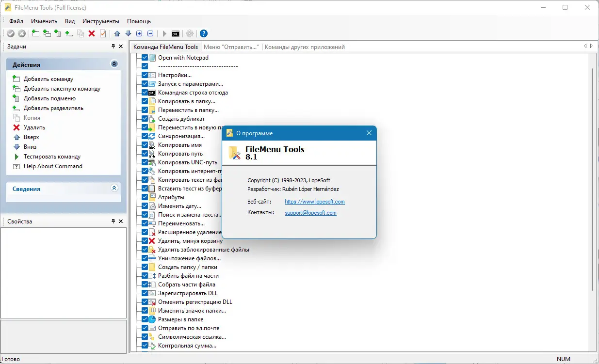Click the blue Help question mark icon
This screenshot has width=599, height=364.
coord(204,33)
